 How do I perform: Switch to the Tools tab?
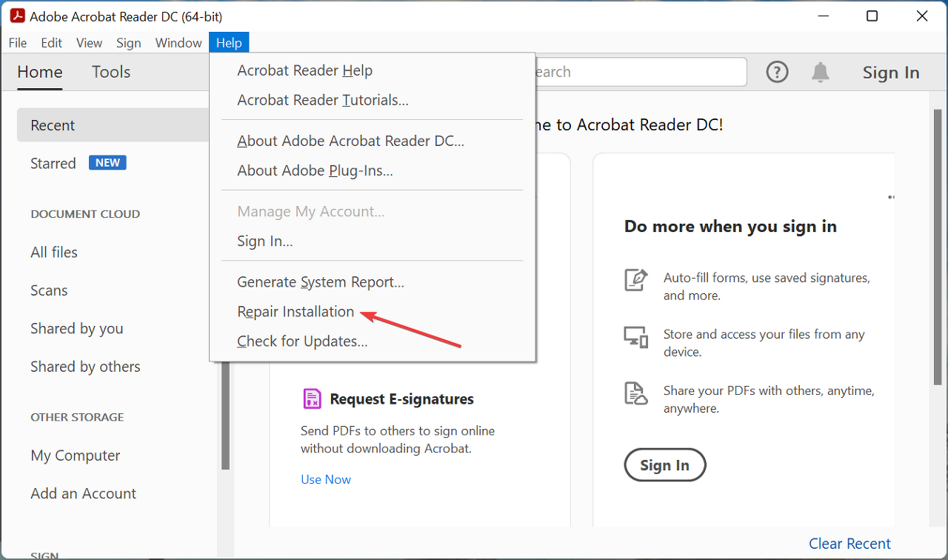tap(111, 72)
